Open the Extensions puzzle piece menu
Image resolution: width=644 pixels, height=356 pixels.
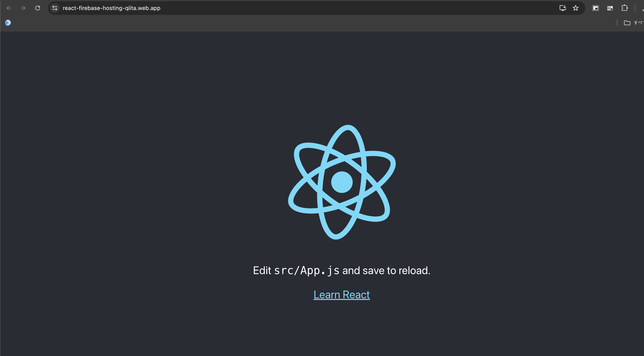click(624, 8)
